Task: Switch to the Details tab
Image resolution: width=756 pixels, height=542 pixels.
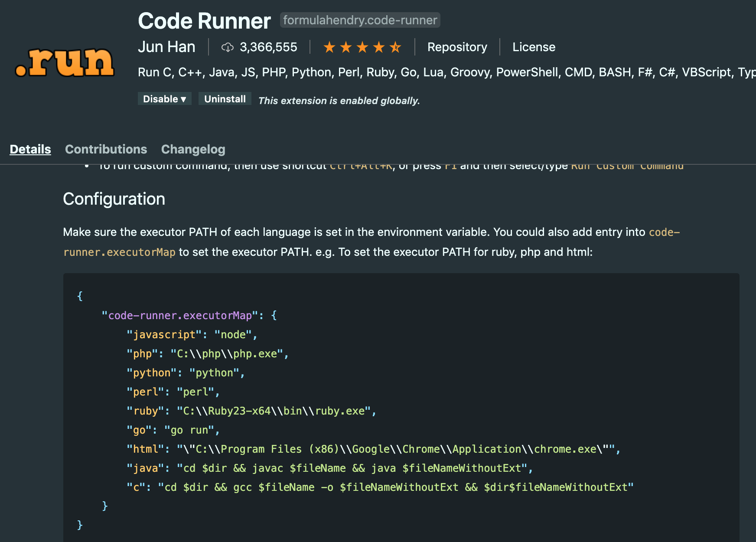Action: pyautogui.click(x=30, y=149)
